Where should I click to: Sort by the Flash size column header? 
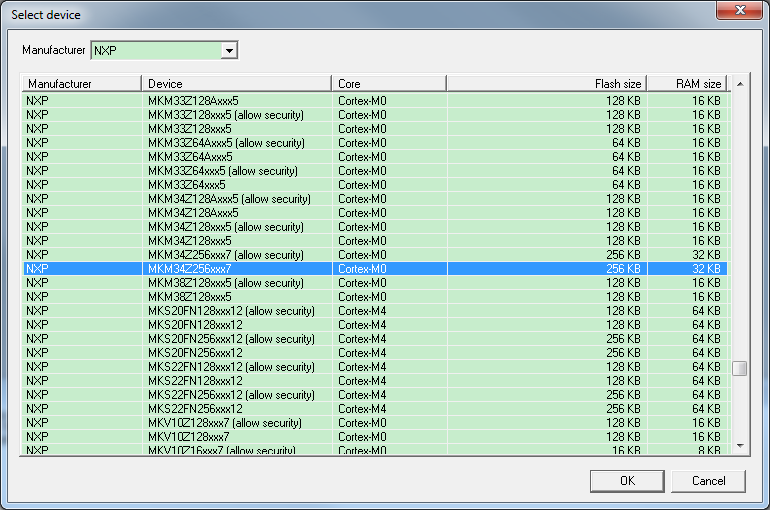tap(547, 84)
